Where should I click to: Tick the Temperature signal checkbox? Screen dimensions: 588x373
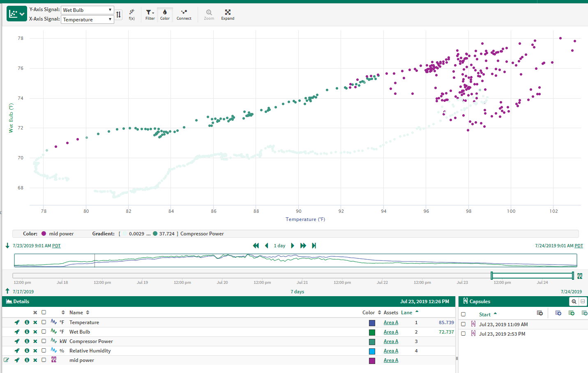coord(44,322)
